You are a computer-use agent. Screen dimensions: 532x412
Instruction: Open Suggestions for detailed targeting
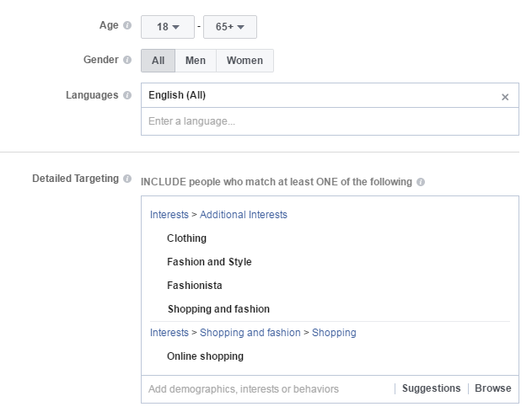pos(431,388)
